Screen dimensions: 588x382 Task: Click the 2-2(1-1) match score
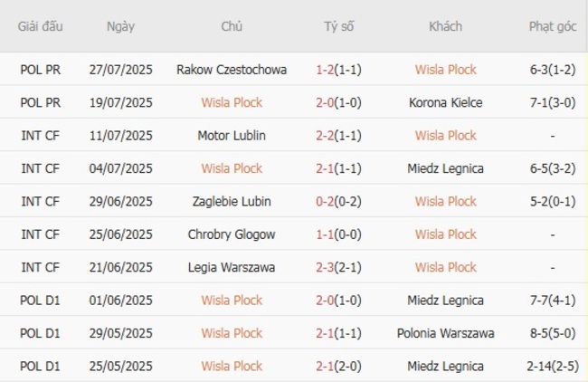tap(339, 135)
